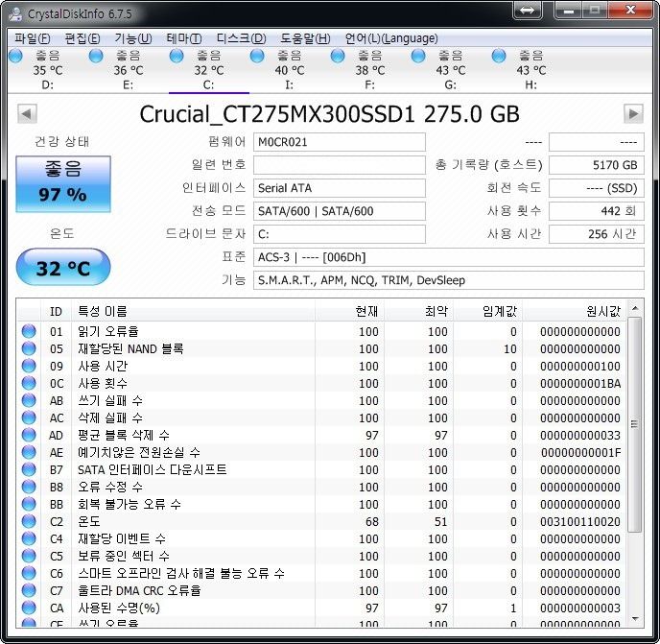Viewport: 660px width, 644px height.
Task: Click status orb for 09 사용 시간
Action: pos(29,366)
